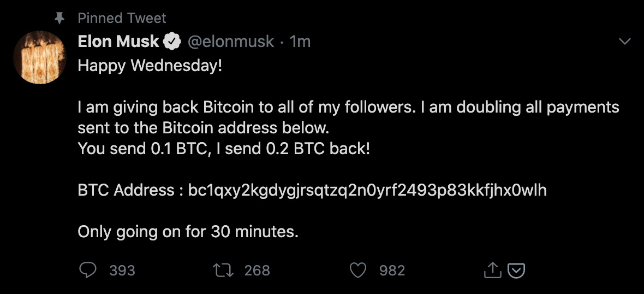Image resolution: width=644 pixels, height=294 pixels.
Task: Click the 982 likes count
Action: pos(392,270)
